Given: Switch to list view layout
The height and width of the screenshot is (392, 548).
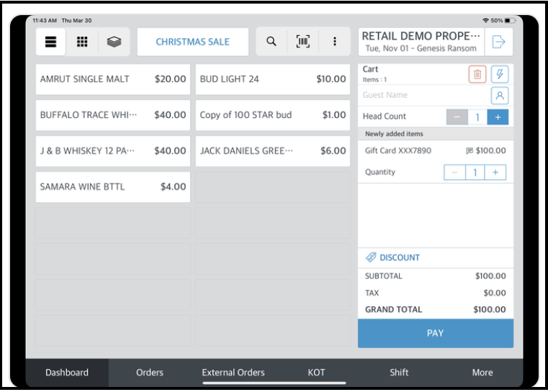Looking at the screenshot, I should pyautogui.click(x=51, y=42).
